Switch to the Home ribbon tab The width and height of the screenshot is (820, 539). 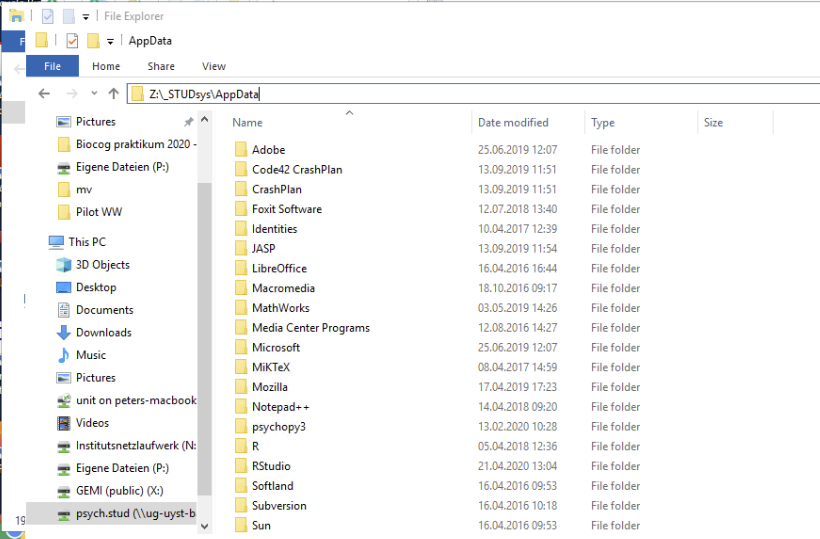(106, 66)
